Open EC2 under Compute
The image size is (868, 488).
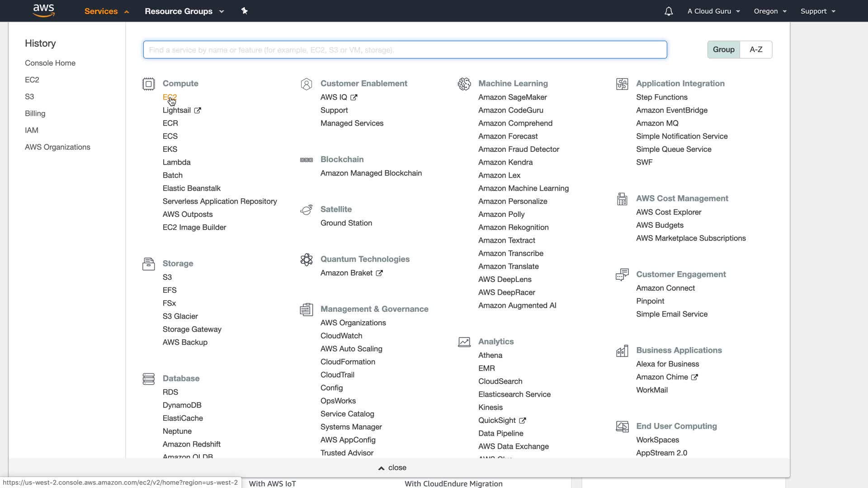[170, 97]
